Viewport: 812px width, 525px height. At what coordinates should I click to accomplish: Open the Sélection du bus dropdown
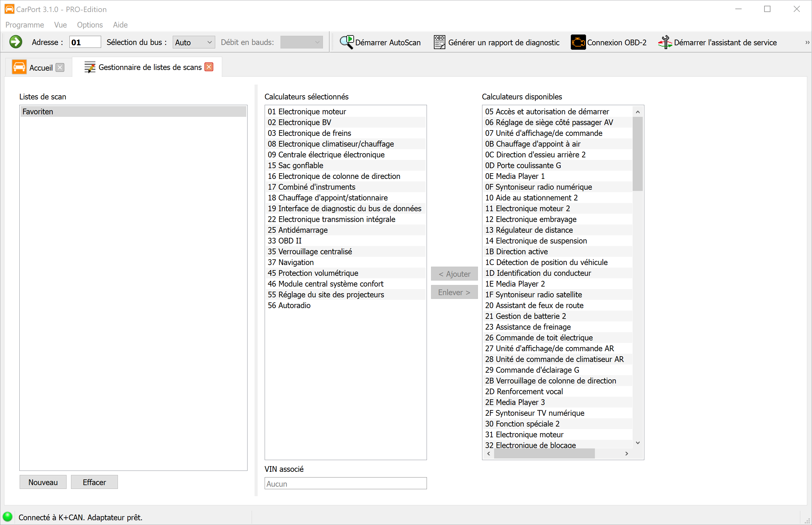[193, 42]
